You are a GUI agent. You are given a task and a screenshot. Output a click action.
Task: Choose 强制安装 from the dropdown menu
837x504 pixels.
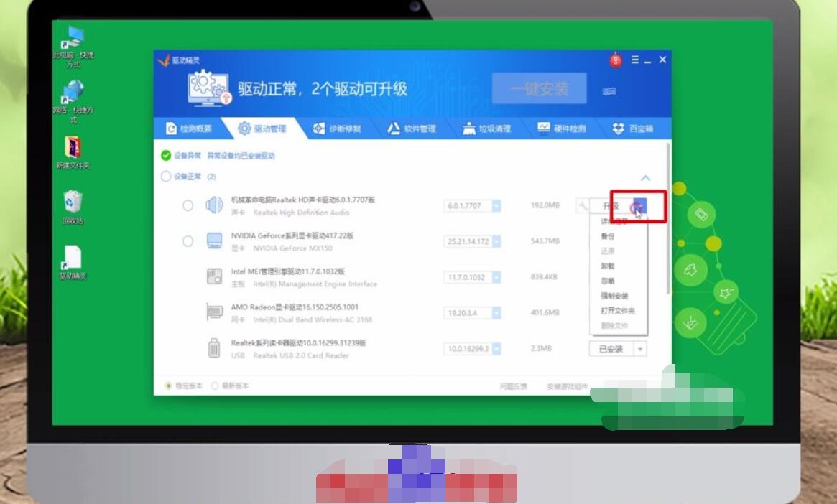[614, 296]
